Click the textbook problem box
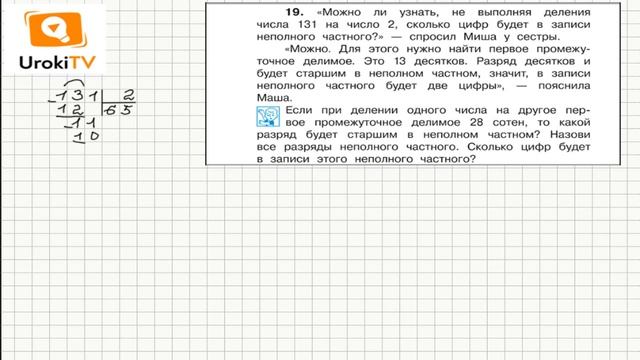640x360 pixels. point(413,84)
